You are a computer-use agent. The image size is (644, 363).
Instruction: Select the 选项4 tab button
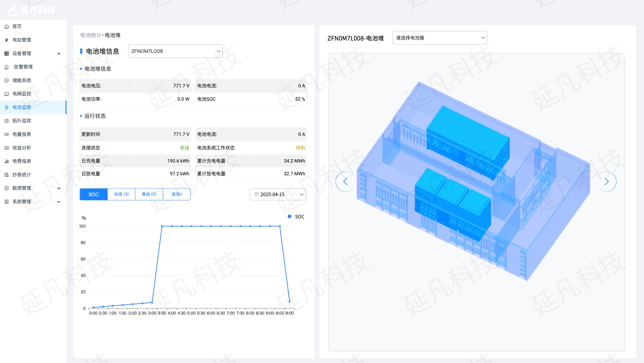176,194
